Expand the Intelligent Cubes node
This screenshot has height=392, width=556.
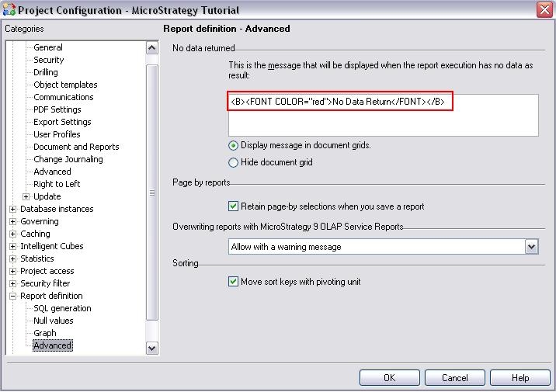pyautogui.click(x=12, y=246)
